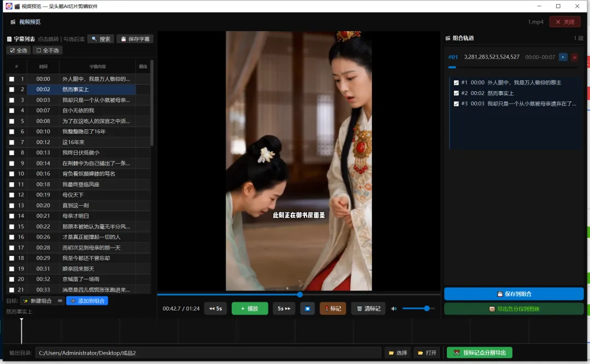Click 导出各分段到剪映 button

(x=514, y=309)
